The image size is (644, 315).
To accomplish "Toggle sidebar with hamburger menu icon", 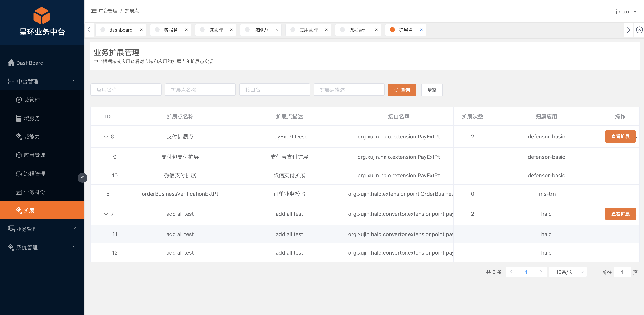I will pos(94,11).
